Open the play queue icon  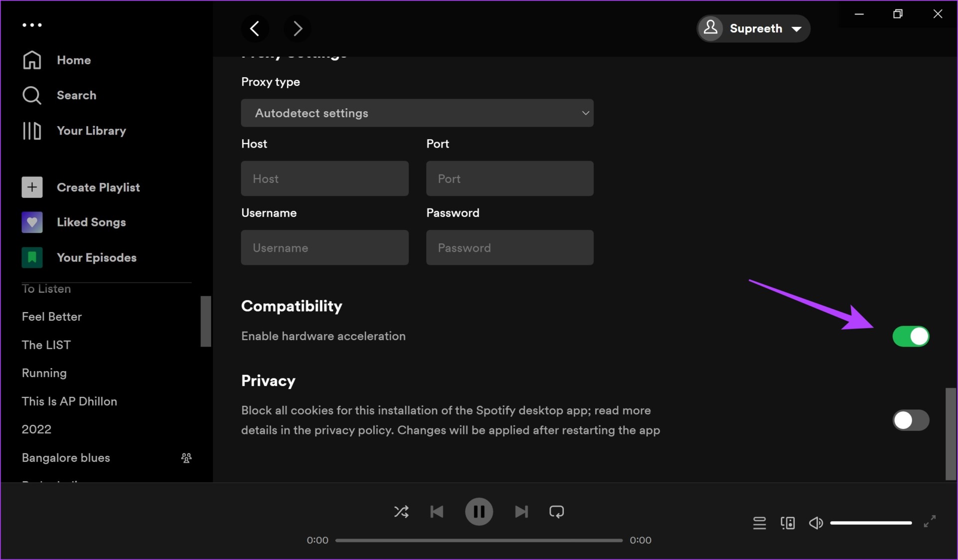759,523
